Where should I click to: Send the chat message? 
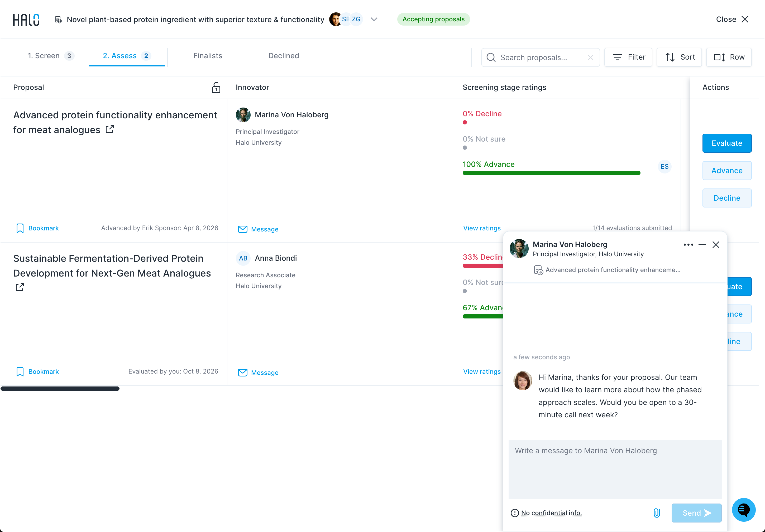[x=696, y=513]
